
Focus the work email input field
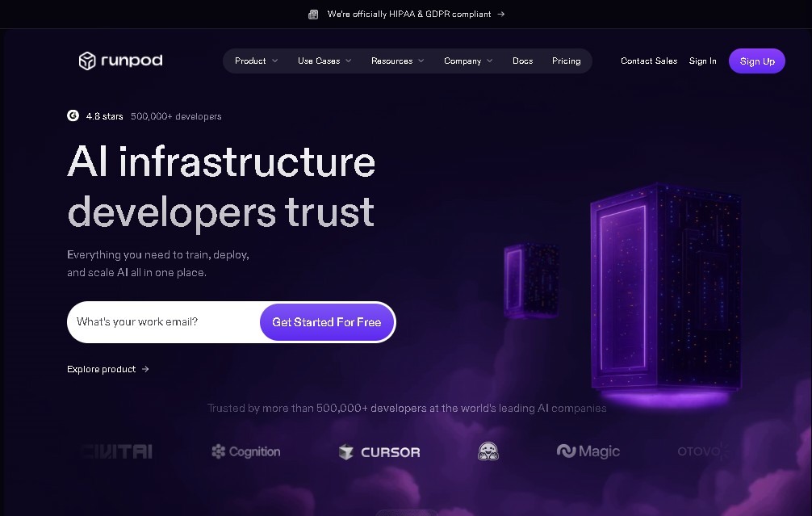[164, 321]
